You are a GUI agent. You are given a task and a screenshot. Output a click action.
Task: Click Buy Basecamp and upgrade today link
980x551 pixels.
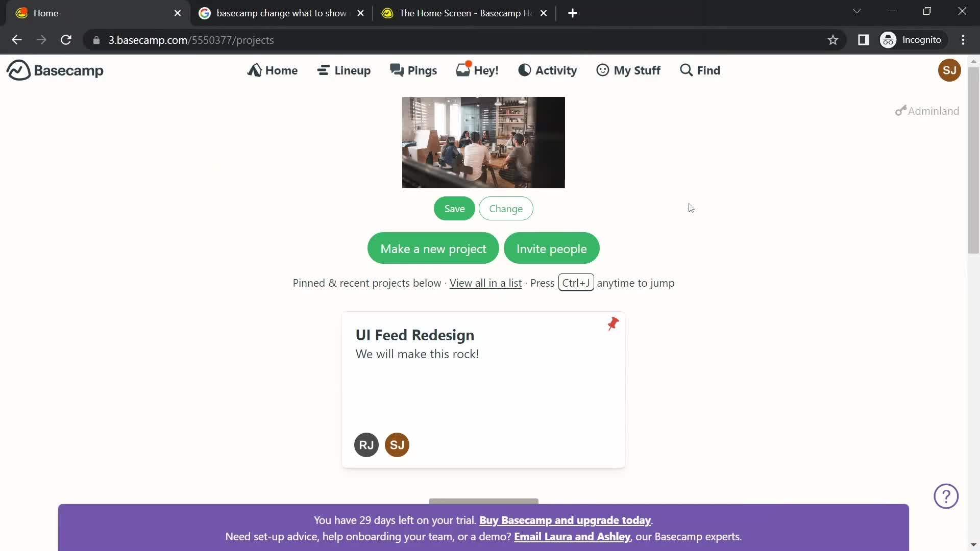tap(565, 520)
